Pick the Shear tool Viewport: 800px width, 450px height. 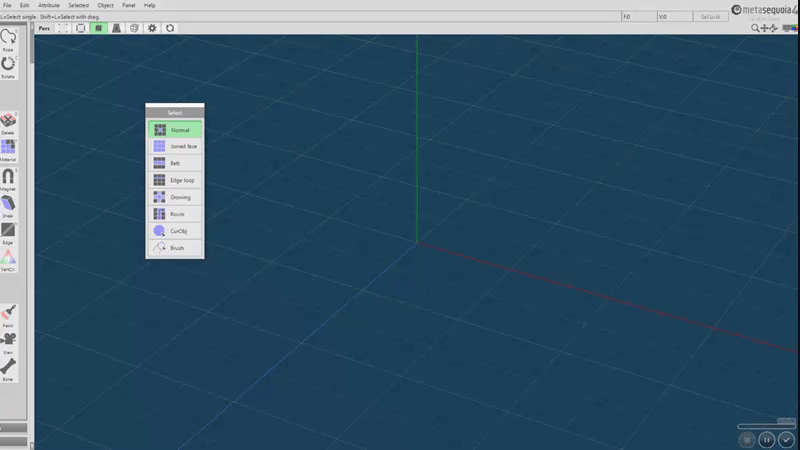point(8,207)
